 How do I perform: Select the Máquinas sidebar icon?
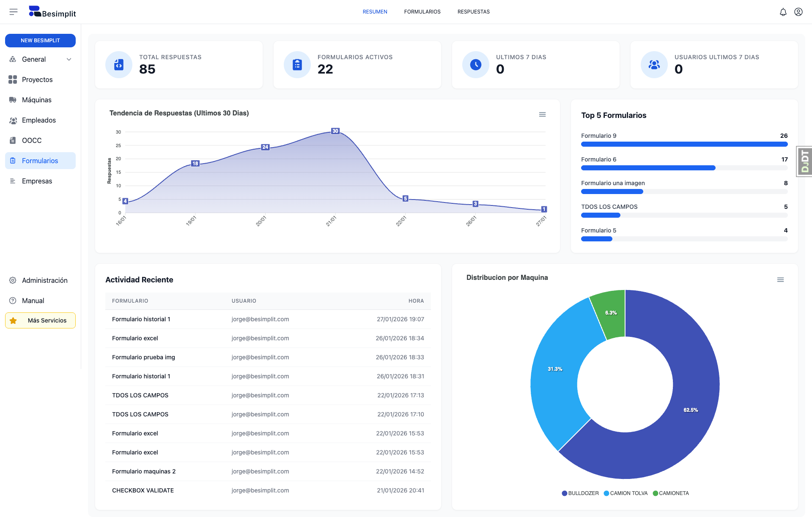pyautogui.click(x=13, y=100)
